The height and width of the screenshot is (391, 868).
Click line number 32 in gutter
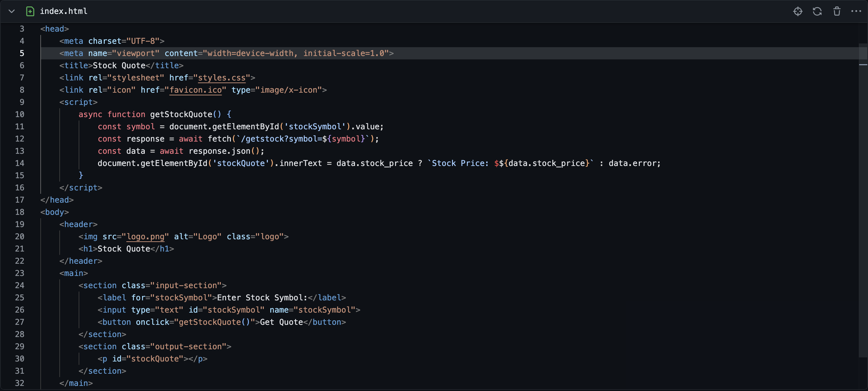coord(20,383)
